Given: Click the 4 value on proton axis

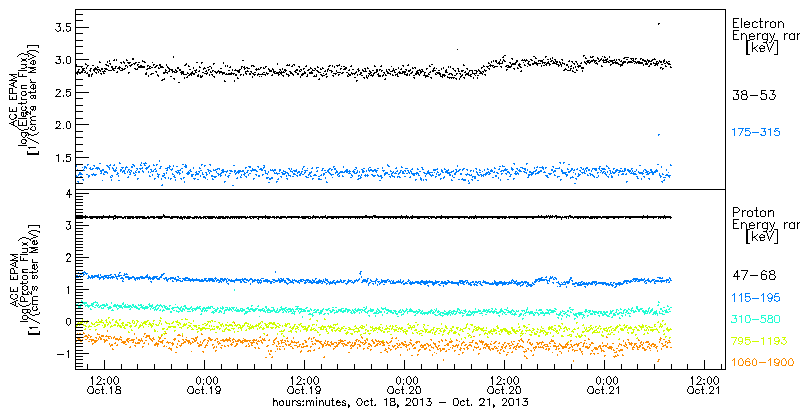Looking at the screenshot, I should pos(69,194).
